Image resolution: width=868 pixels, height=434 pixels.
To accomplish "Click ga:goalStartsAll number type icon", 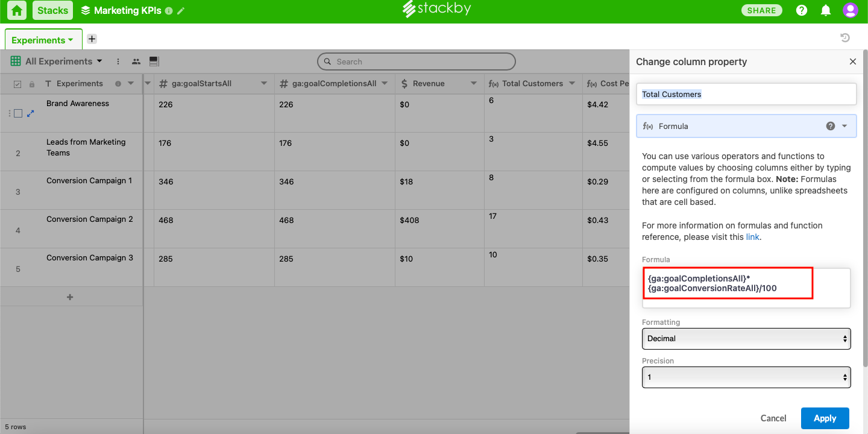I will pos(163,84).
